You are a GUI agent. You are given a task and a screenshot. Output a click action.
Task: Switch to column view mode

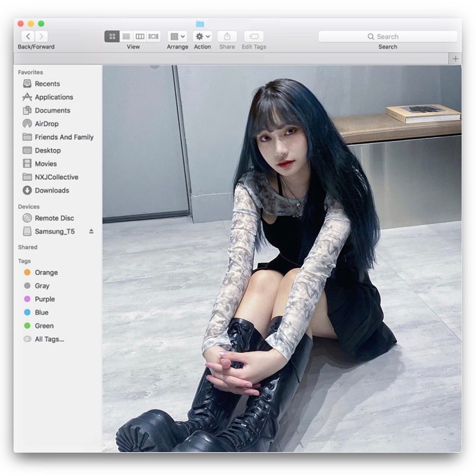pos(140,36)
